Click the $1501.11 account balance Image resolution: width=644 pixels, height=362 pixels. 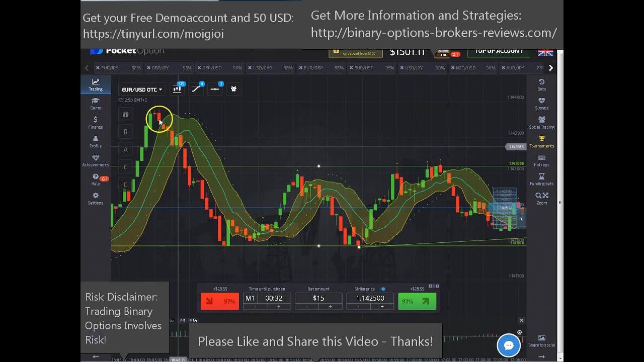(x=408, y=52)
